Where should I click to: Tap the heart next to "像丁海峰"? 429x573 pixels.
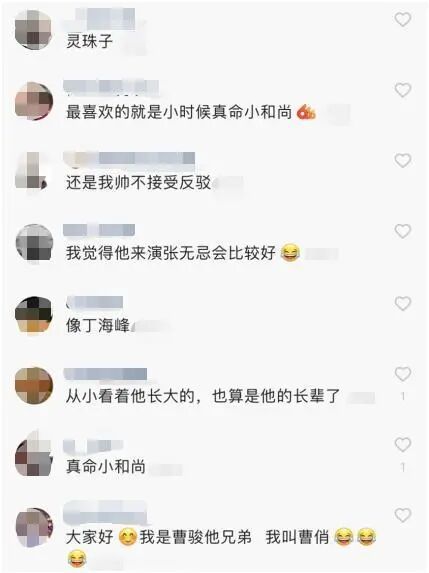(403, 303)
